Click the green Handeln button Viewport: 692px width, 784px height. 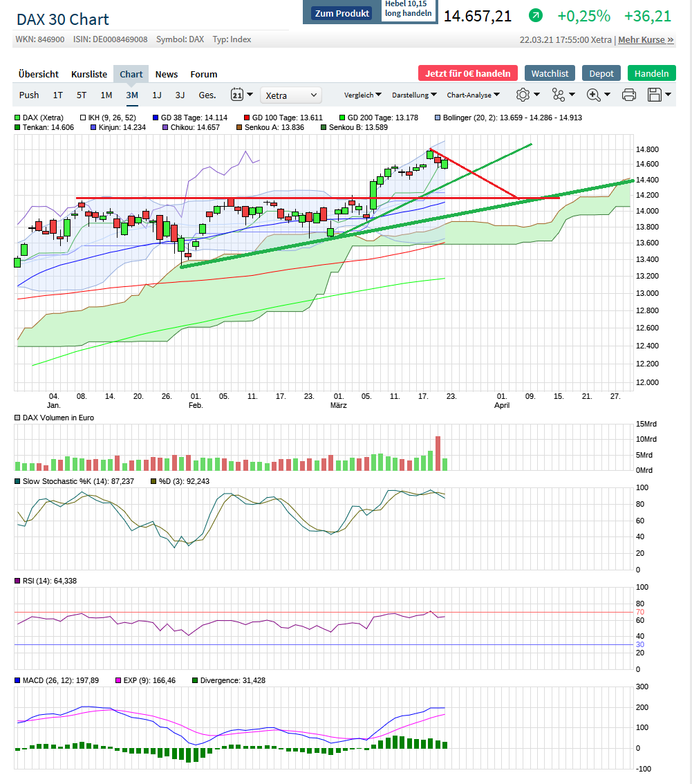click(x=651, y=73)
